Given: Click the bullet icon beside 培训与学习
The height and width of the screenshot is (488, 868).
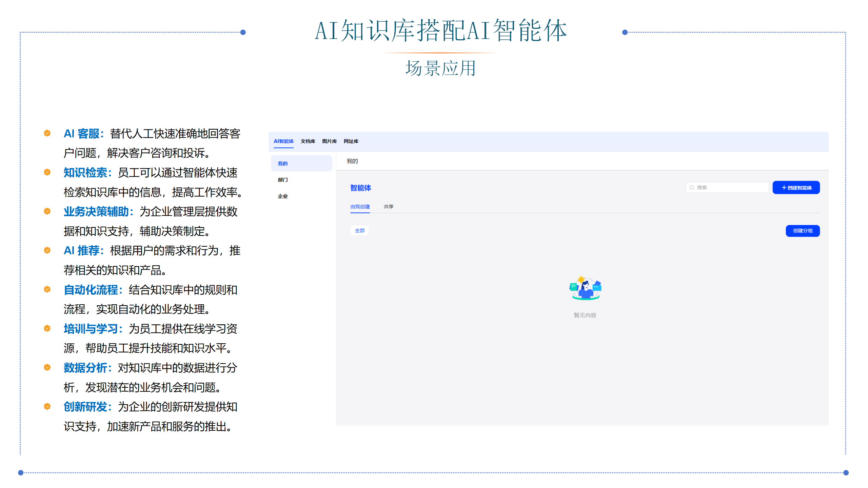Looking at the screenshot, I should [47, 328].
